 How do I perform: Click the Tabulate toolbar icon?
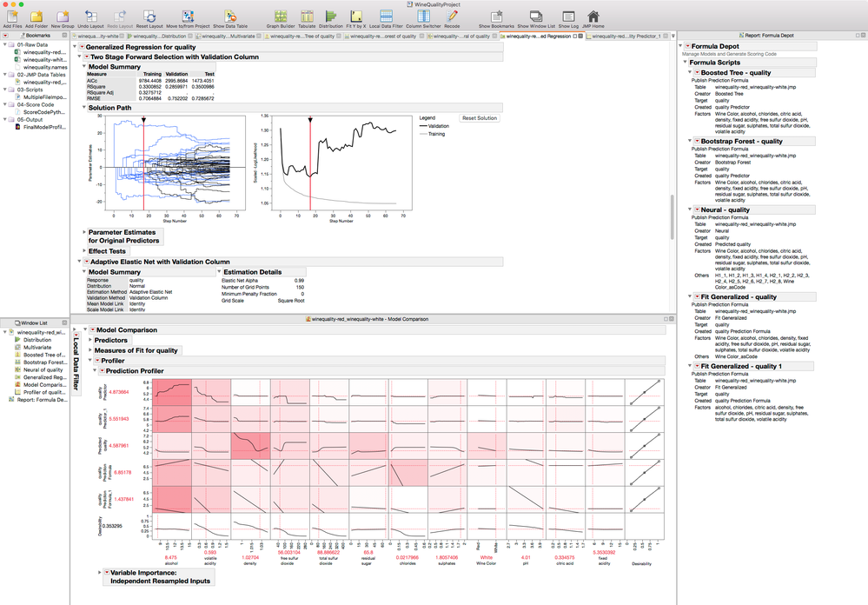pyautogui.click(x=307, y=17)
